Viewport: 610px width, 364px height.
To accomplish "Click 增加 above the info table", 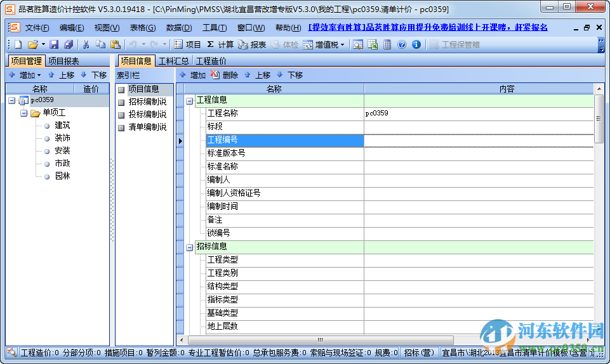I will tap(192, 75).
